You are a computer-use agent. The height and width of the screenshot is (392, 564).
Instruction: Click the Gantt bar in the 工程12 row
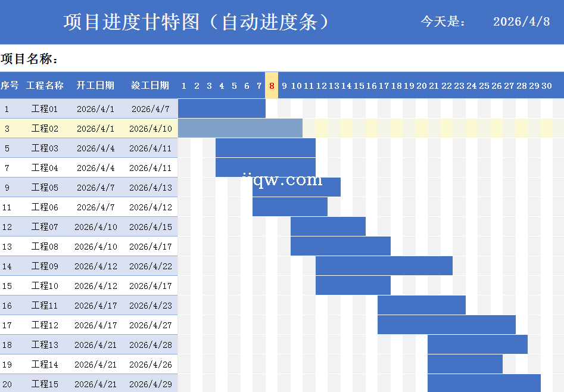(x=446, y=325)
